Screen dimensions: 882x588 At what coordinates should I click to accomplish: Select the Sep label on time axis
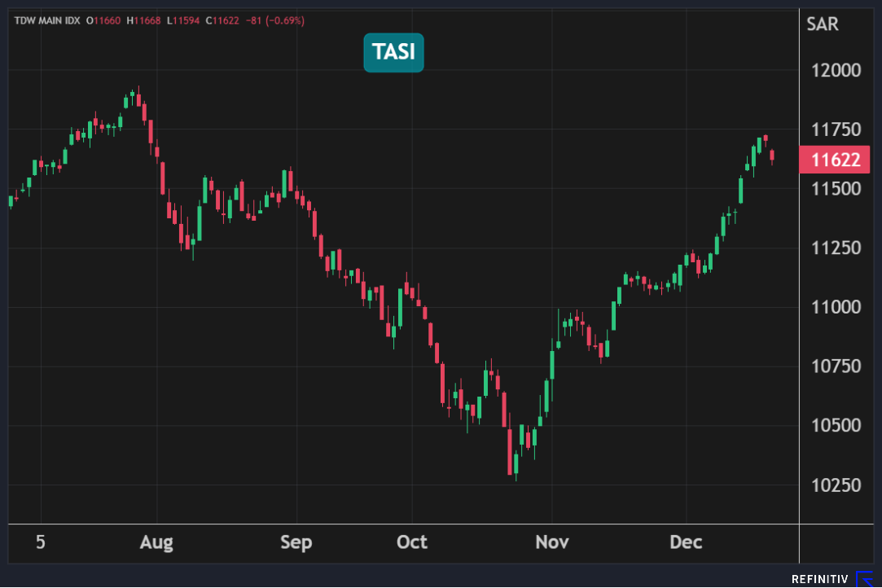296,542
